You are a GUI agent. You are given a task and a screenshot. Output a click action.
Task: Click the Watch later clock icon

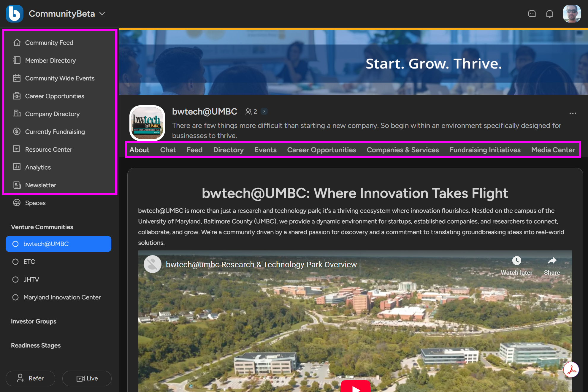pyautogui.click(x=516, y=261)
